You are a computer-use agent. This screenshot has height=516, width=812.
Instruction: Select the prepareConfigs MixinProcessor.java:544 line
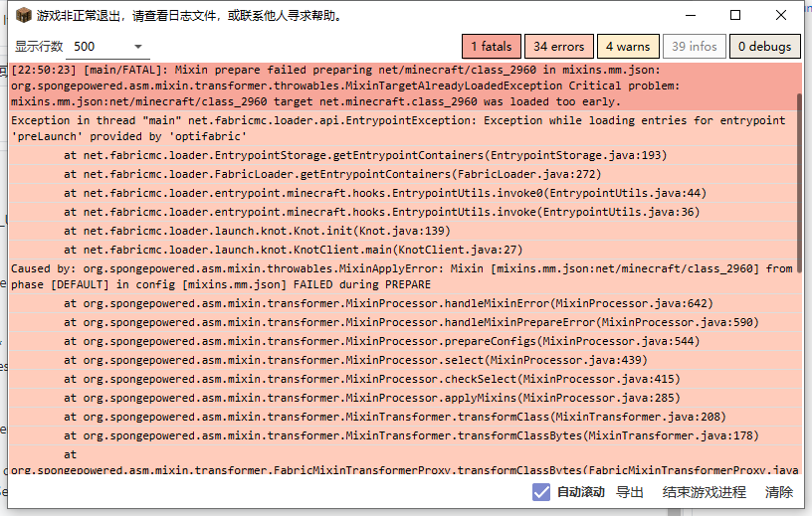[403, 342]
